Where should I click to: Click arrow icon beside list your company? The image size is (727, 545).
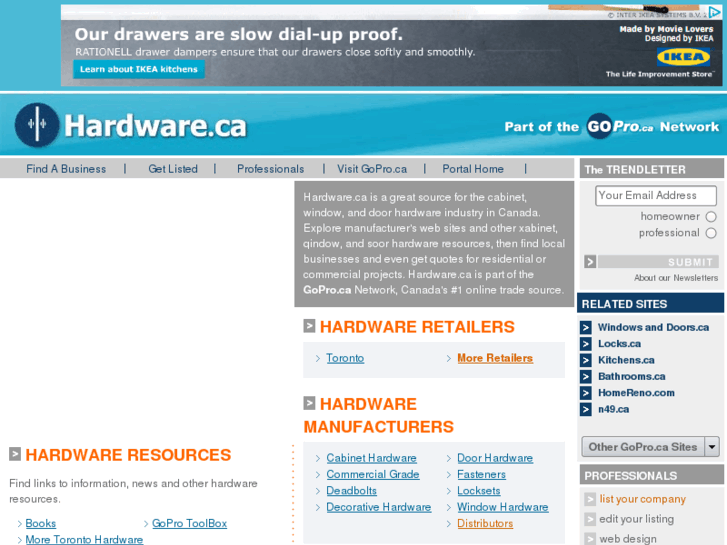click(590, 499)
